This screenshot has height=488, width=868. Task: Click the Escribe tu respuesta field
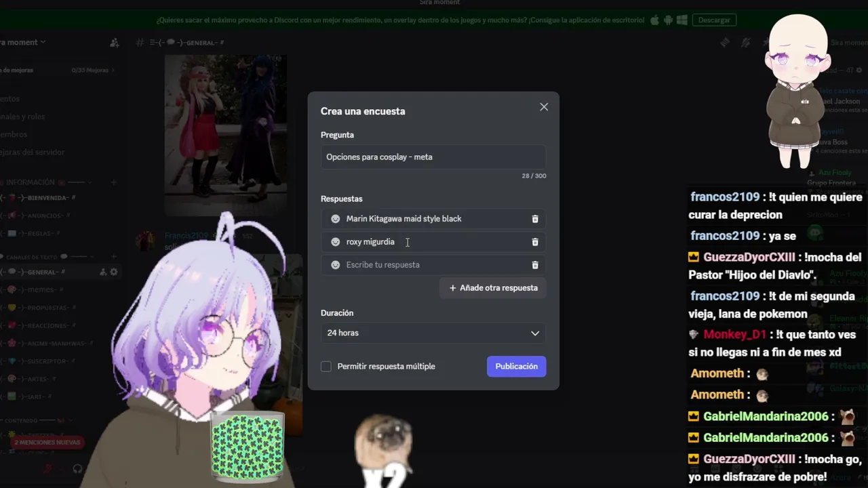point(434,265)
